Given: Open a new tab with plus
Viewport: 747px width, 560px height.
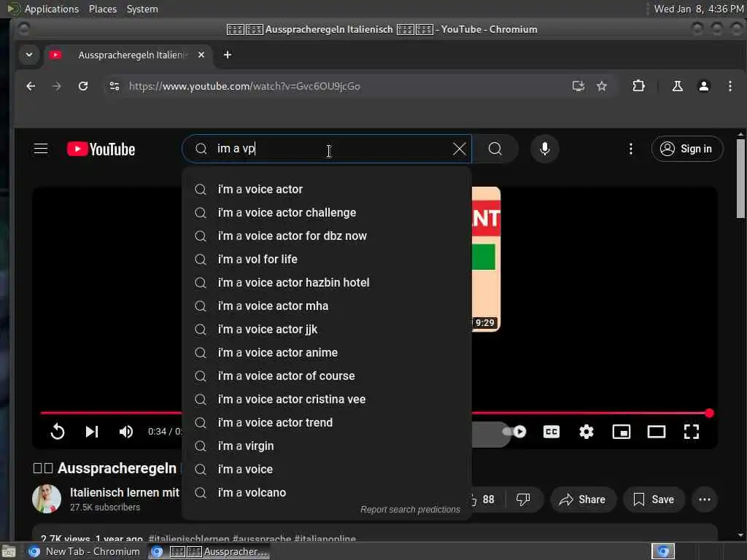Looking at the screenshot, I should tap(228, 55).
